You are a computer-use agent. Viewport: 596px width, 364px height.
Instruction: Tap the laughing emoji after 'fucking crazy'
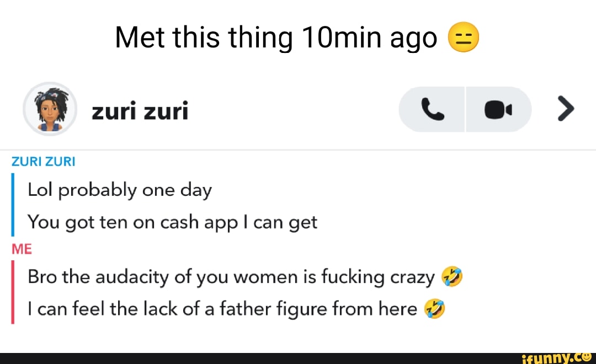(453, 276)
